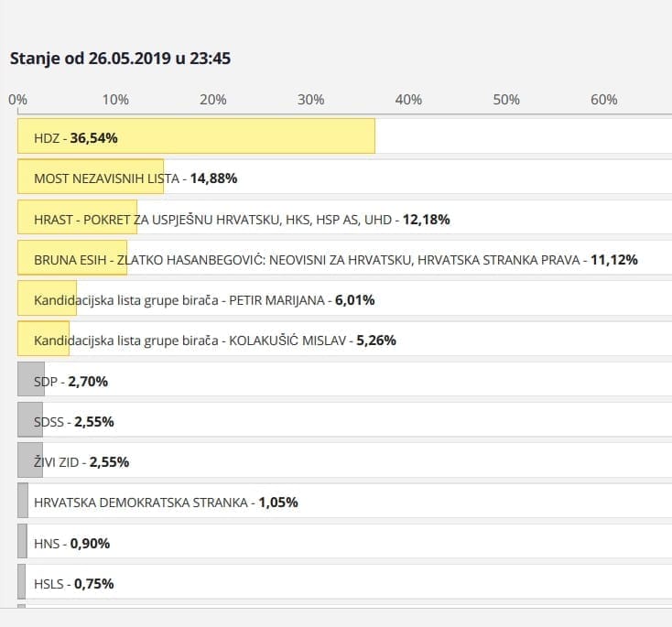The image size is (672, 627).
Task: Click the 0% axis tick label
Action: (x=17, y=100)
